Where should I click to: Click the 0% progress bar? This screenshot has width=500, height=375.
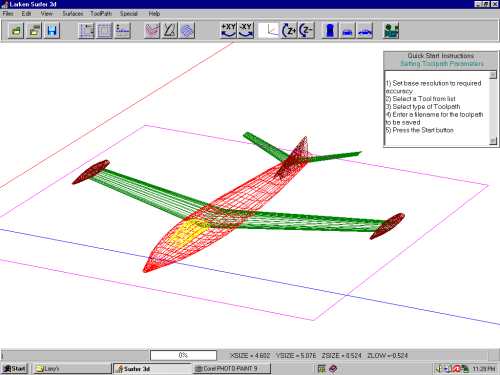[183, 355]
